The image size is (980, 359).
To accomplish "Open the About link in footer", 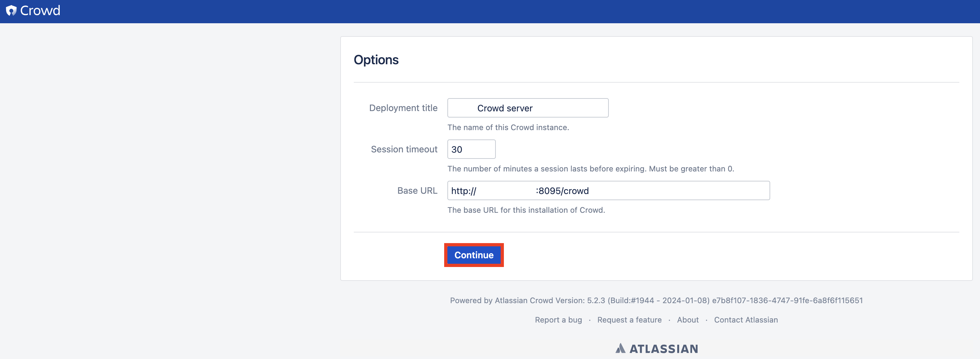I will pos(688,320).
